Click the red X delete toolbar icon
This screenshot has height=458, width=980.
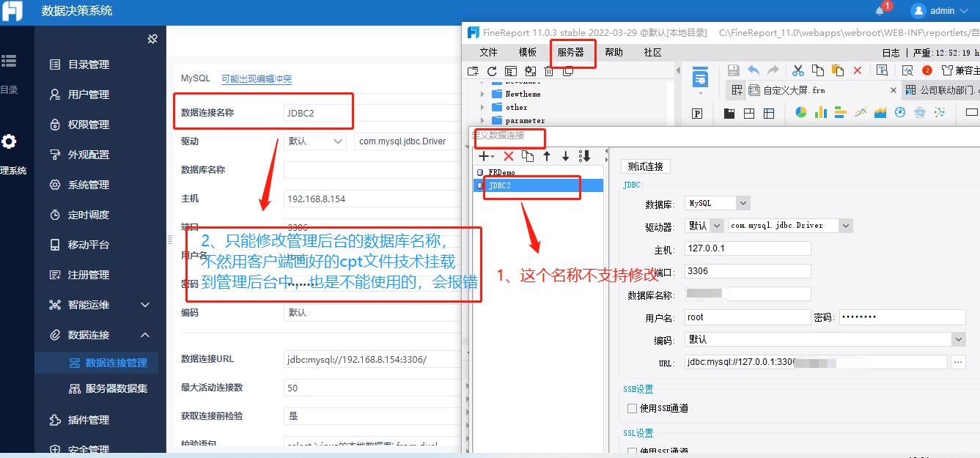click(x=858, y=70)
